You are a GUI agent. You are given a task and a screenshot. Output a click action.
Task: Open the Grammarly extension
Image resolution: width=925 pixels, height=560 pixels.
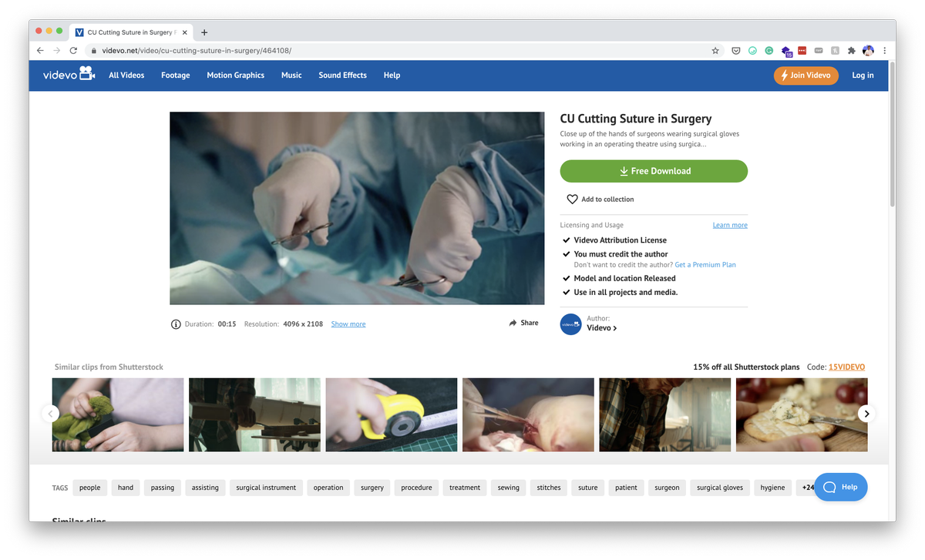click(769, 51)
